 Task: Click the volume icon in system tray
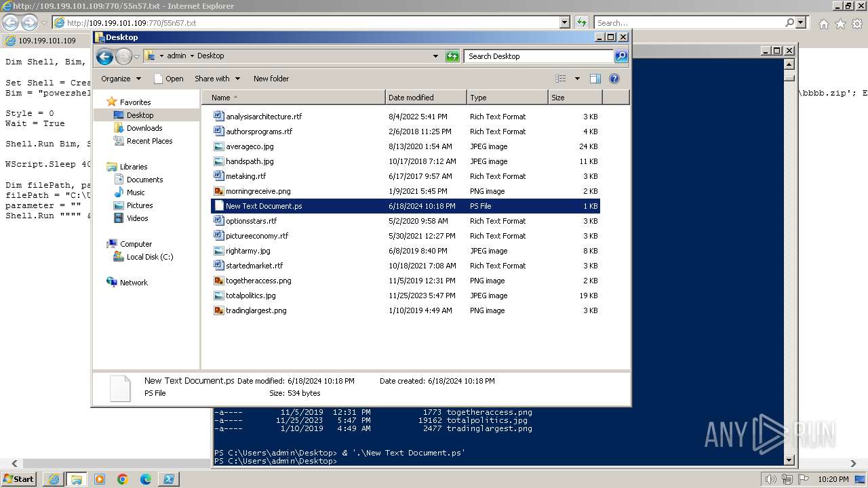coord(772,479)
